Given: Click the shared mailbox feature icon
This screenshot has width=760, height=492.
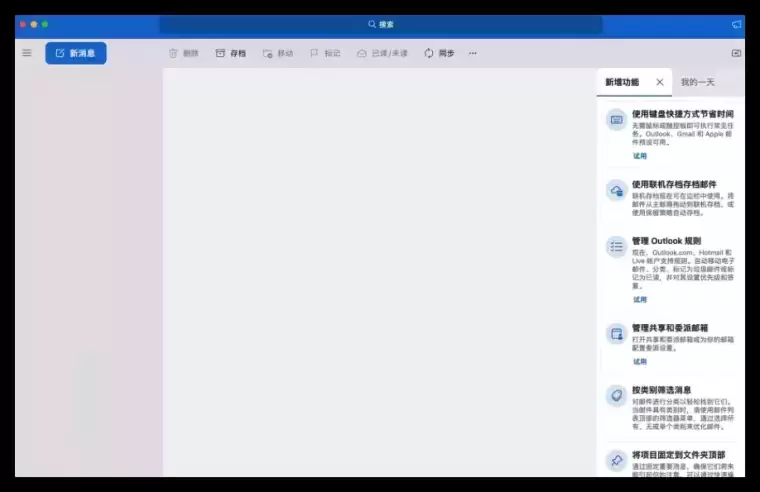Looking at the screenshot, I should click(x=617, y=334).
